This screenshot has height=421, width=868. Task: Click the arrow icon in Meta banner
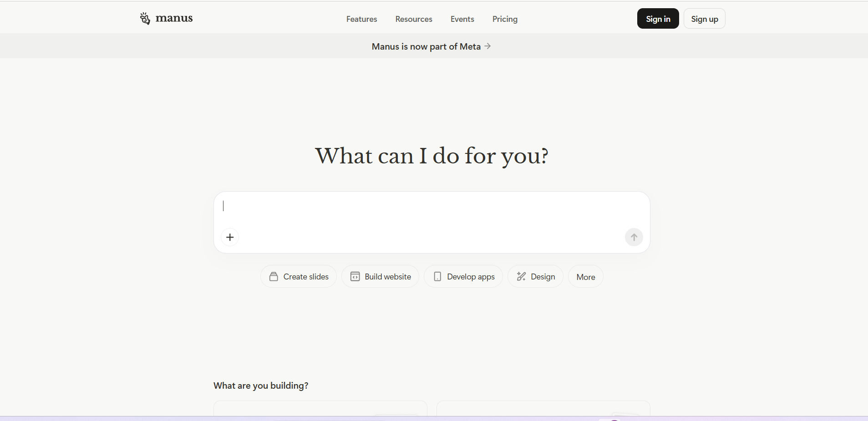[487, 46]
